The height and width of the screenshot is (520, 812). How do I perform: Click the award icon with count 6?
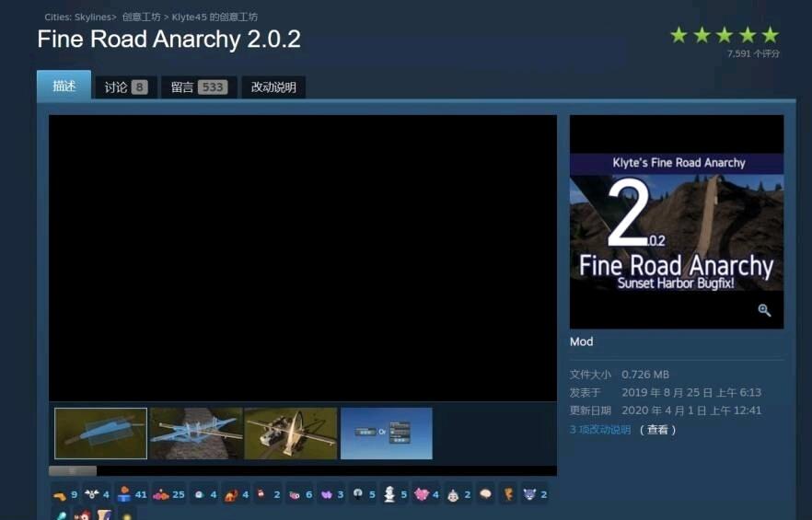tap(300, 494)
